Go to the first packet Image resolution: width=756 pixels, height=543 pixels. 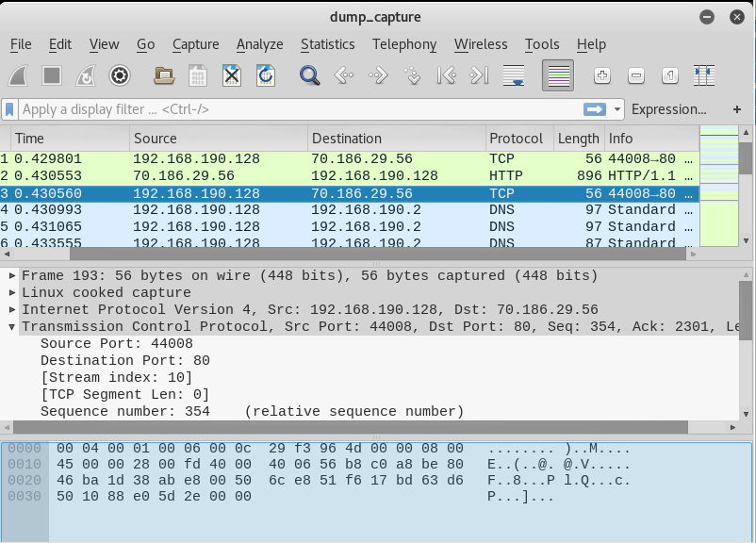tap(446, 75)
